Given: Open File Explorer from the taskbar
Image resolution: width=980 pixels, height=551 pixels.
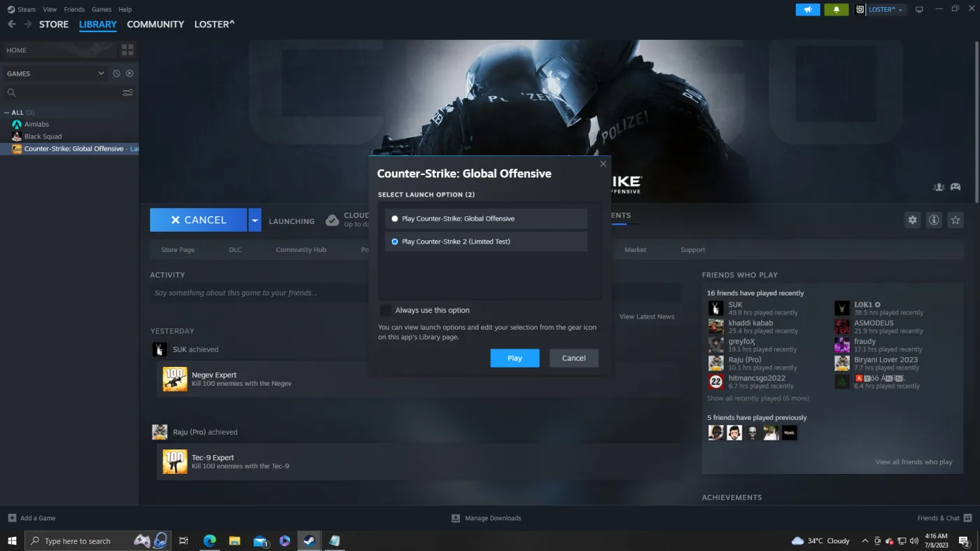Looking at the screenshot, I should click(x=234, y=540).
